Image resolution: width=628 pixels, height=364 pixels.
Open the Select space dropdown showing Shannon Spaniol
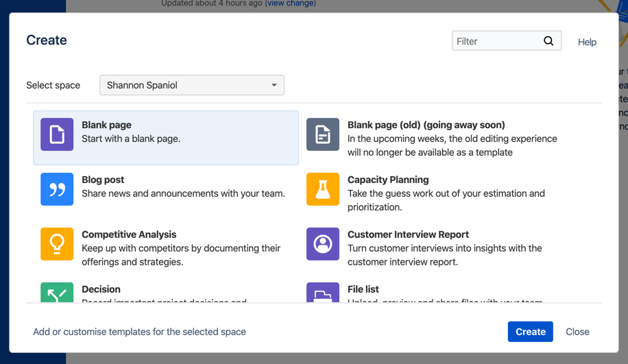tap(192, 85)
